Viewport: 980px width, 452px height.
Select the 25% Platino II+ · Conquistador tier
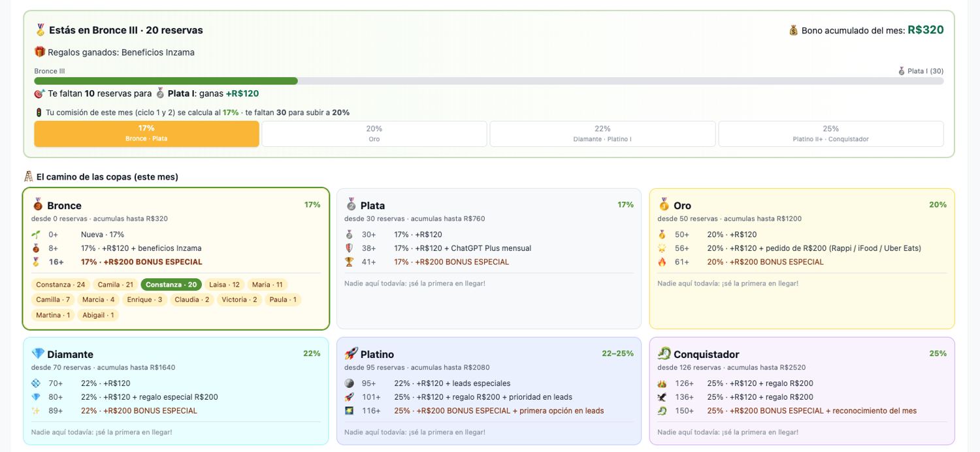click(x=831, y=133)
